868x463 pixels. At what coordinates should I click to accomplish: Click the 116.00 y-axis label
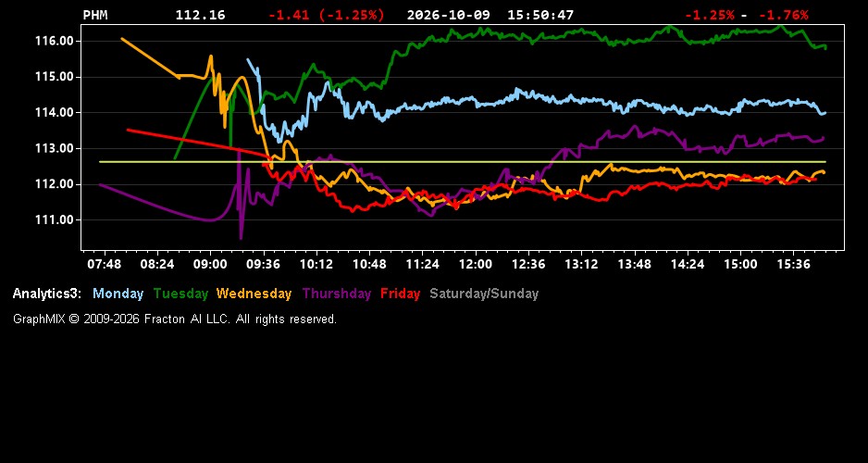pyautogui.click(x=55, y=41)
